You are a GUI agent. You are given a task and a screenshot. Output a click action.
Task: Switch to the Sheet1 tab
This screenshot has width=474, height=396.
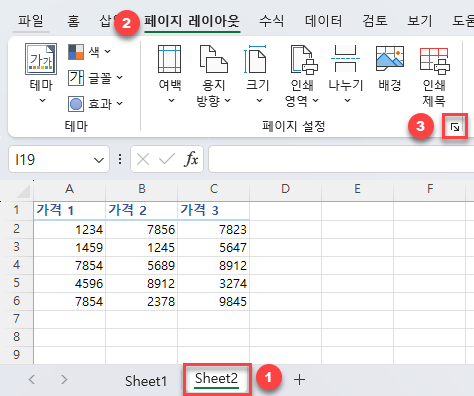coord(146,381)
